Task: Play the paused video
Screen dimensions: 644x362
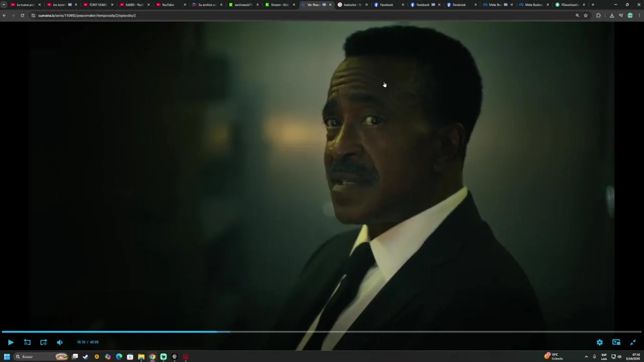Action: [11, 342]
